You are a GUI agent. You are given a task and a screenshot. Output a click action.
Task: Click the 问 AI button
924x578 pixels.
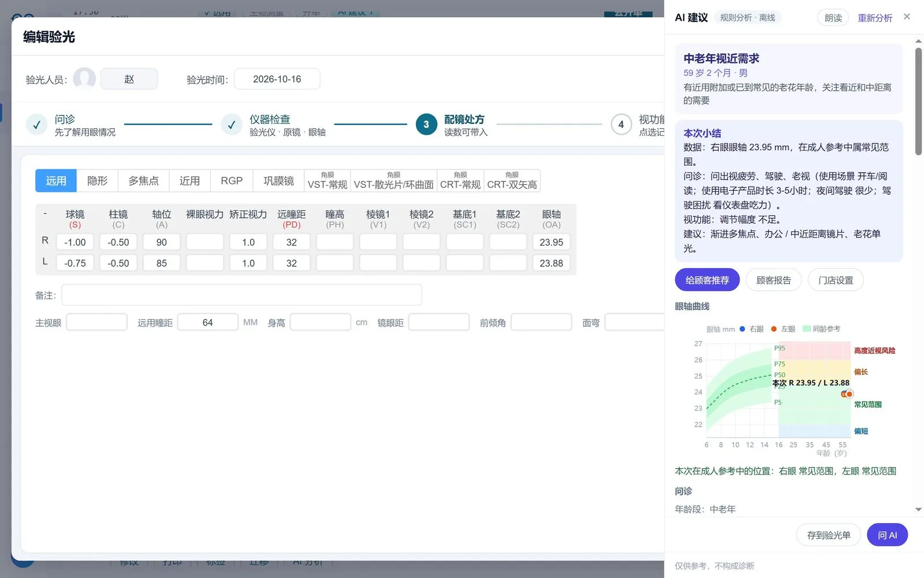(887, 535)
